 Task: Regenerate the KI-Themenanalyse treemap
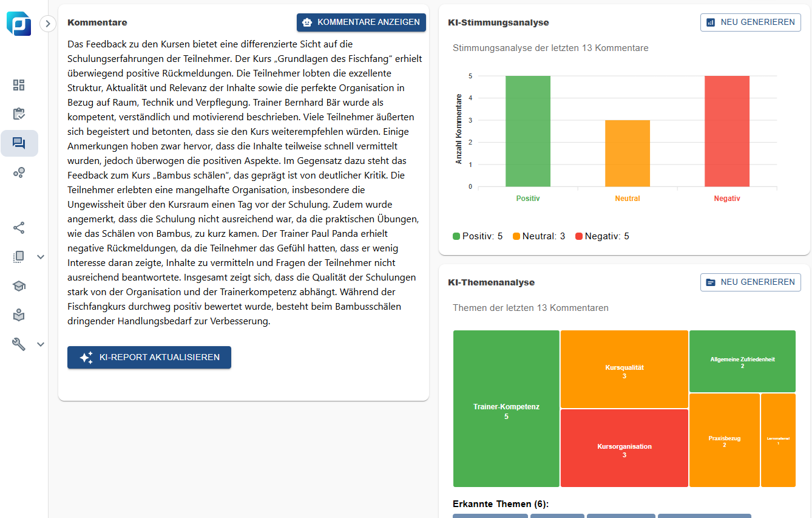[x=750, y=282]
